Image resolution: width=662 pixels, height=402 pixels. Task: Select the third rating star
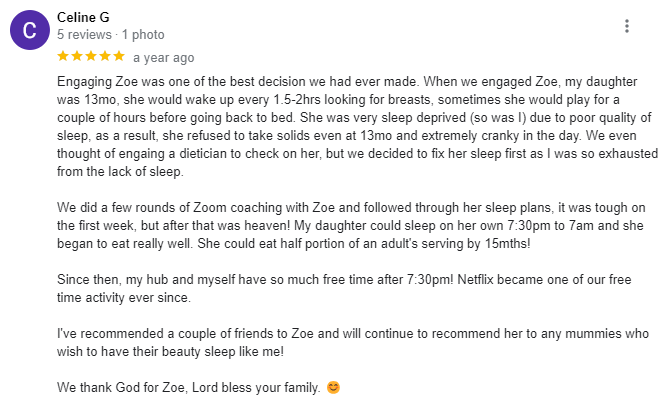[x=91, y=56]
